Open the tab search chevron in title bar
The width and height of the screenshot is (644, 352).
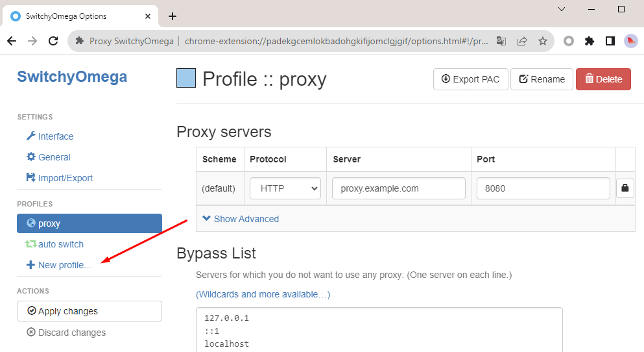[562, 9]
